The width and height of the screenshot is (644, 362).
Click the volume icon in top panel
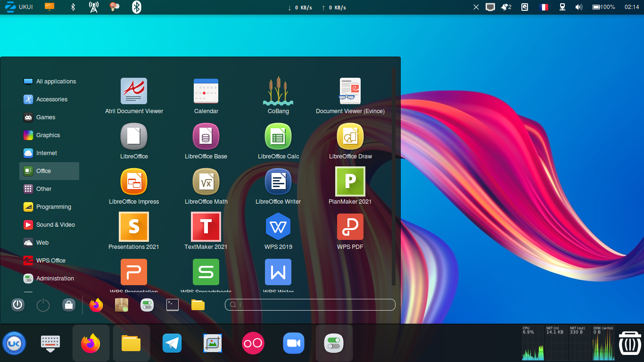[579, 7]
